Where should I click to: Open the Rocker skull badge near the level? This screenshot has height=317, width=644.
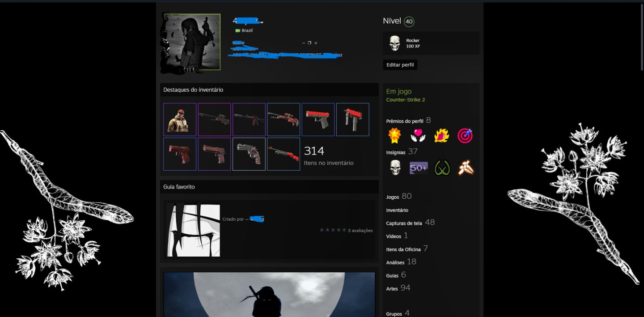coord(394,43)
